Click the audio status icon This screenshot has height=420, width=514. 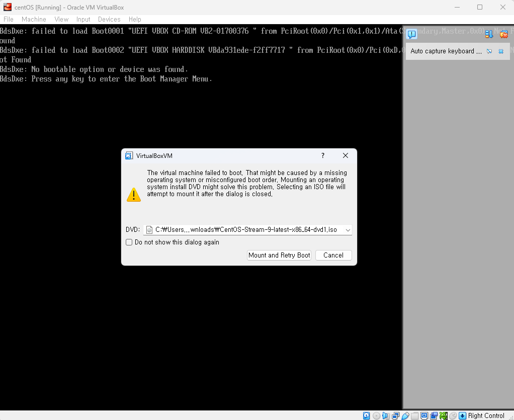point(386,416)
